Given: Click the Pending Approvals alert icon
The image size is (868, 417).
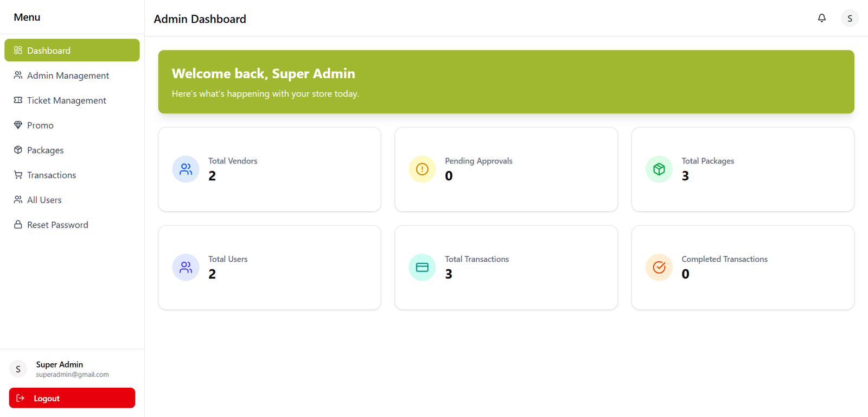Looking at the screenshot, I should (422, 169).
